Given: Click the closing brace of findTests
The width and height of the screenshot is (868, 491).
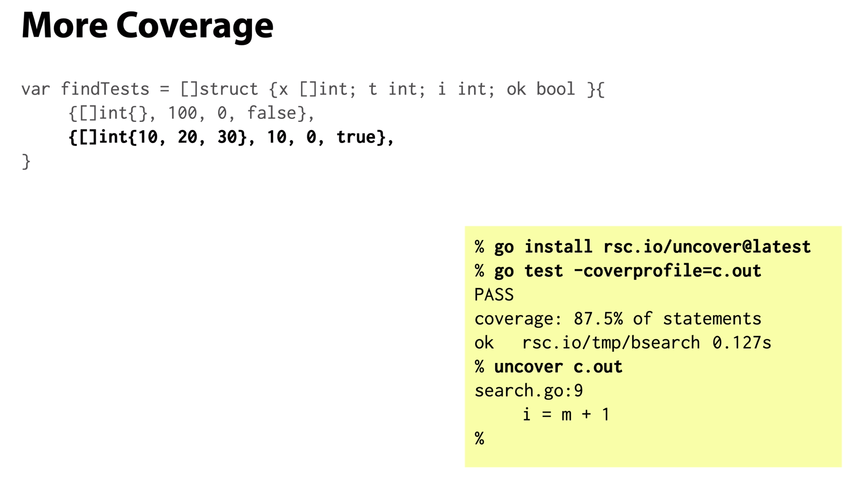Looking at the screenshot, I should click(26, 162).
